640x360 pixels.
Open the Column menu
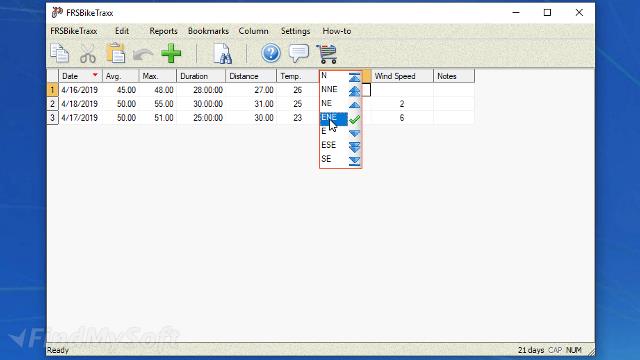point(253,31)
